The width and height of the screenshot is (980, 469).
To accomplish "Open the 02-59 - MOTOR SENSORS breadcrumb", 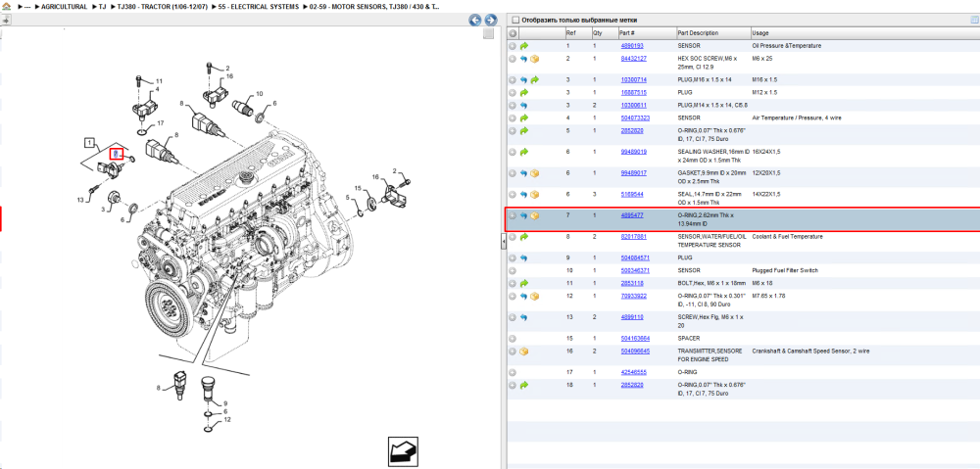I will click(374, 7).
